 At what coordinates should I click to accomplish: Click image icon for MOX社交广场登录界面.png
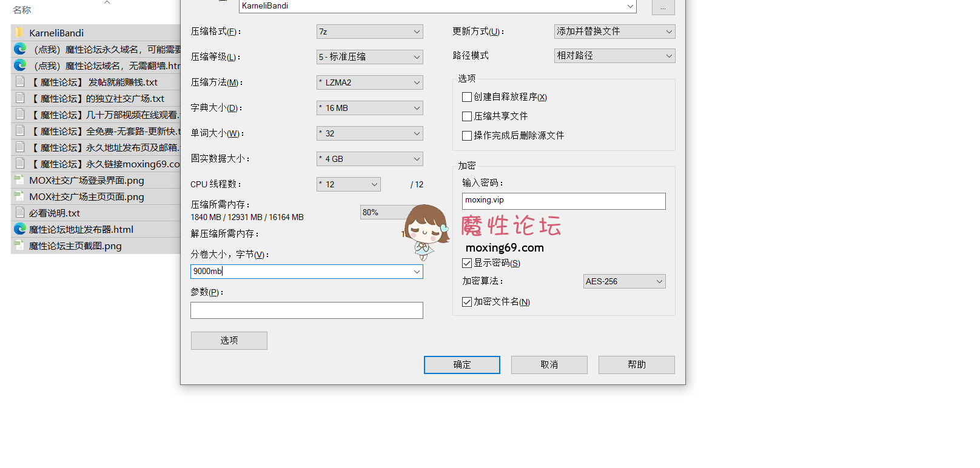[x=19, y=180]
